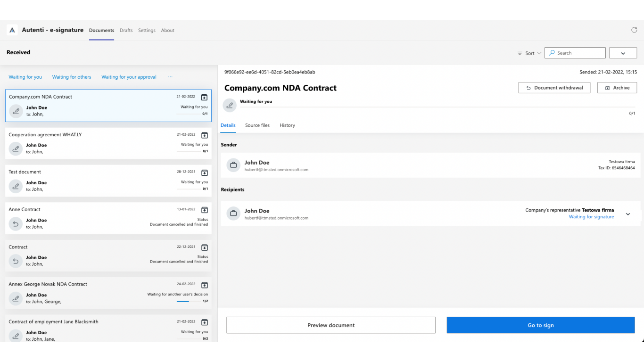Go to the Settings tab
Viewport: 644px width, 362px height.
pyautogui.click(x=147, y=30)
